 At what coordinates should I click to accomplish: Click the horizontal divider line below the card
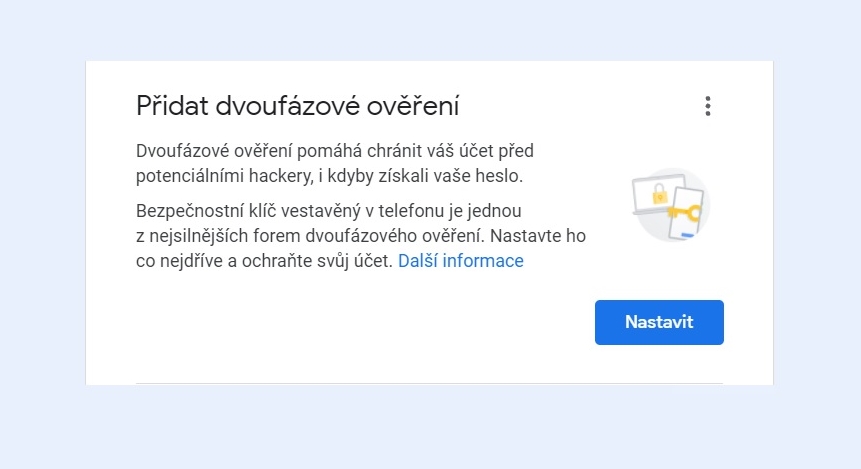point(429,383)
